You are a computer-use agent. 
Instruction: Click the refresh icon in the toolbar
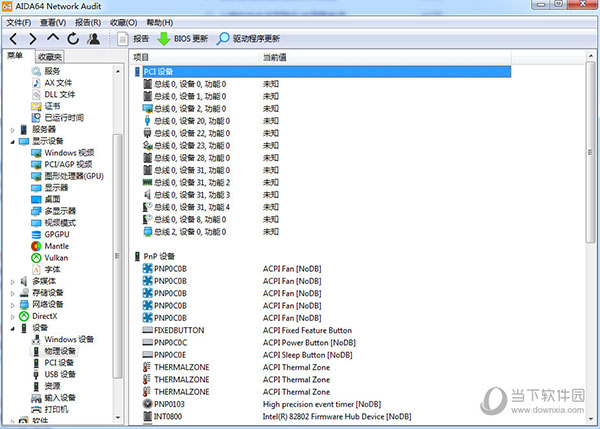coord(72,38)
